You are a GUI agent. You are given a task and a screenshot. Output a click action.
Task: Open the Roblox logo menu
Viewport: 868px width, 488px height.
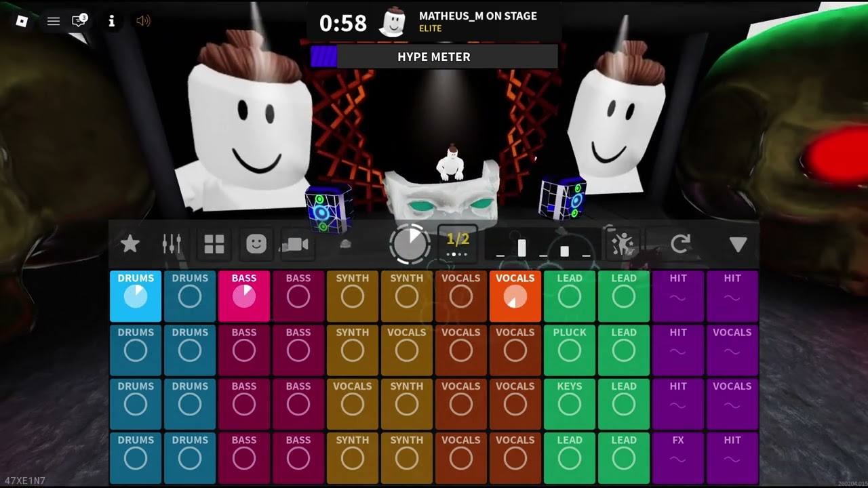[22, 21]
